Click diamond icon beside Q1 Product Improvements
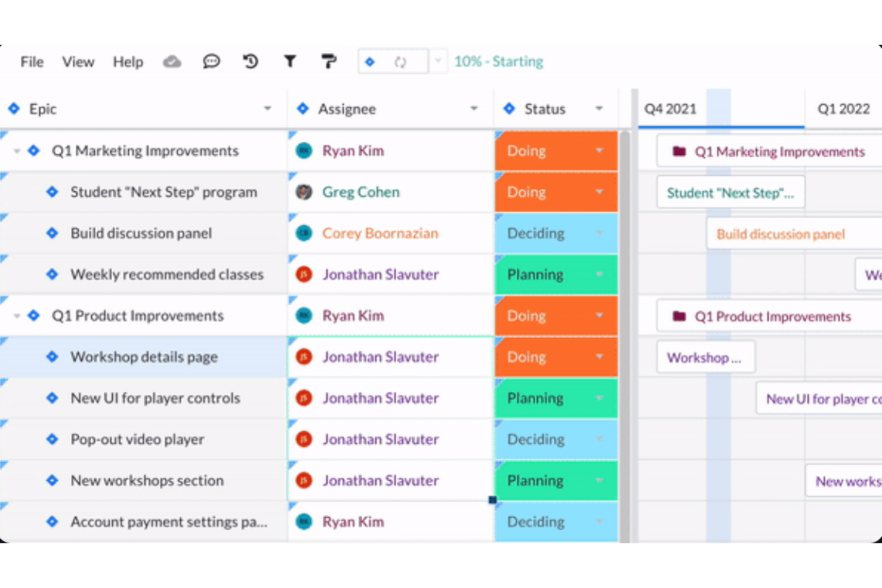This screenshot has width=882, height=588. [x=34, y=315]
